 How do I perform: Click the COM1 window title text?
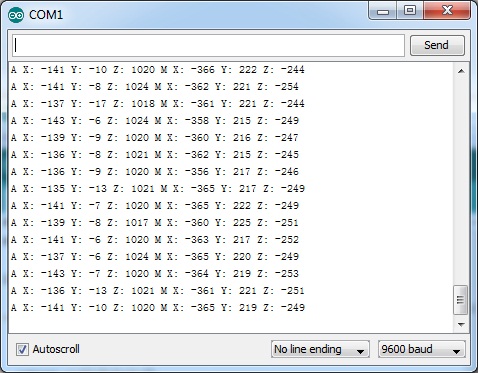click(46, 15)
